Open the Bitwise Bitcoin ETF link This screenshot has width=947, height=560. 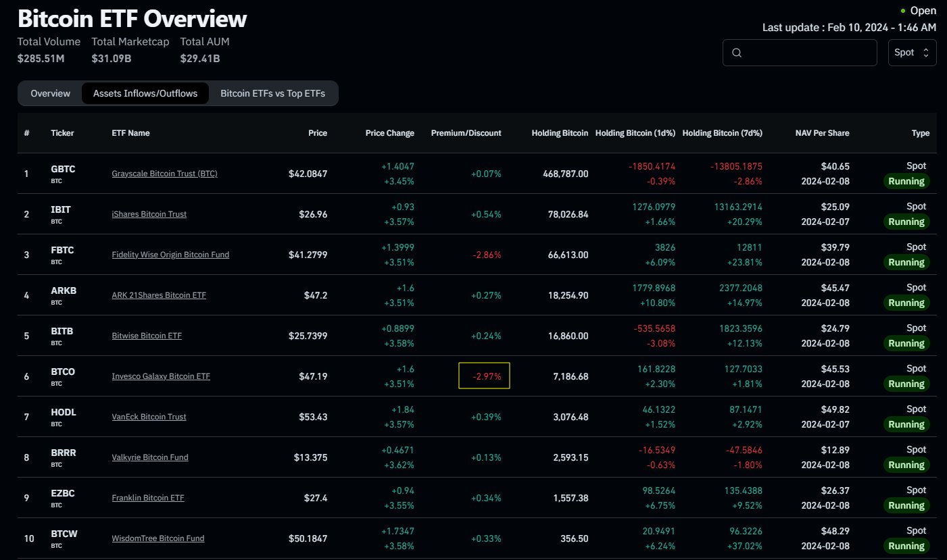147,336
